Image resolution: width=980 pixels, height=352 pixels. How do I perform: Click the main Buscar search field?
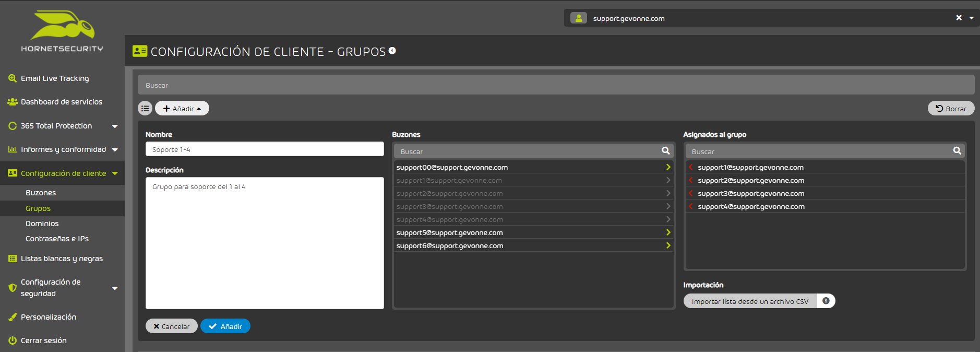click(556, 85)
